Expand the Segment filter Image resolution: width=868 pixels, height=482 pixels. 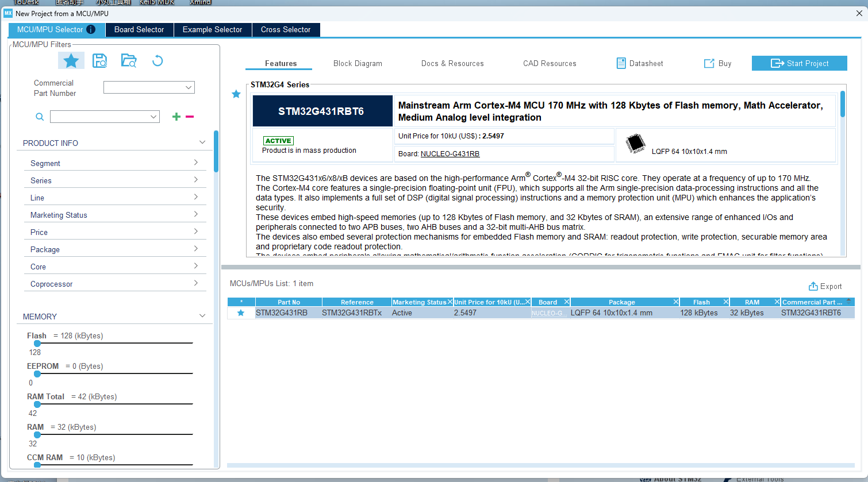point(195,163)
